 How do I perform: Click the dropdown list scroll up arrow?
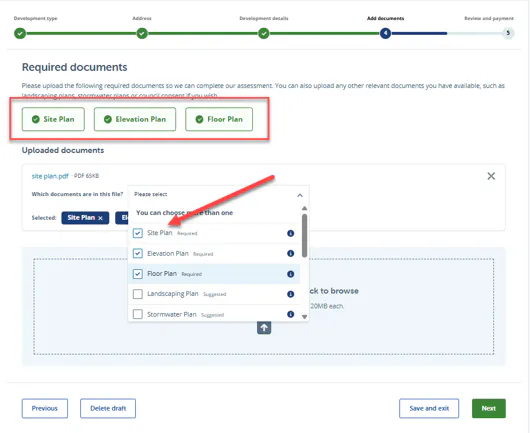pos(305,208)
